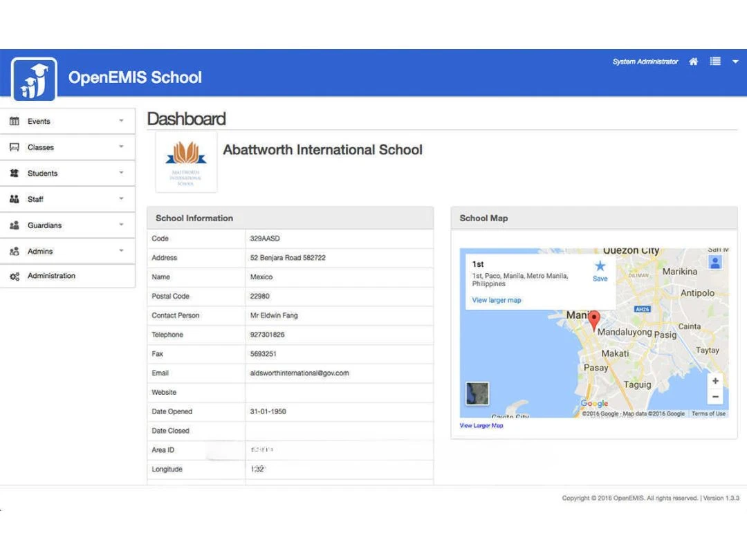The image size is (747, 560).
Task: Expand the Staff dropdown arrow
Action: 121,198
